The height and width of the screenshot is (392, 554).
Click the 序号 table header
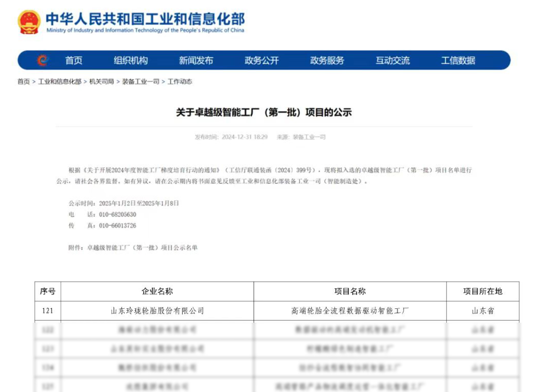pos(48,291)
